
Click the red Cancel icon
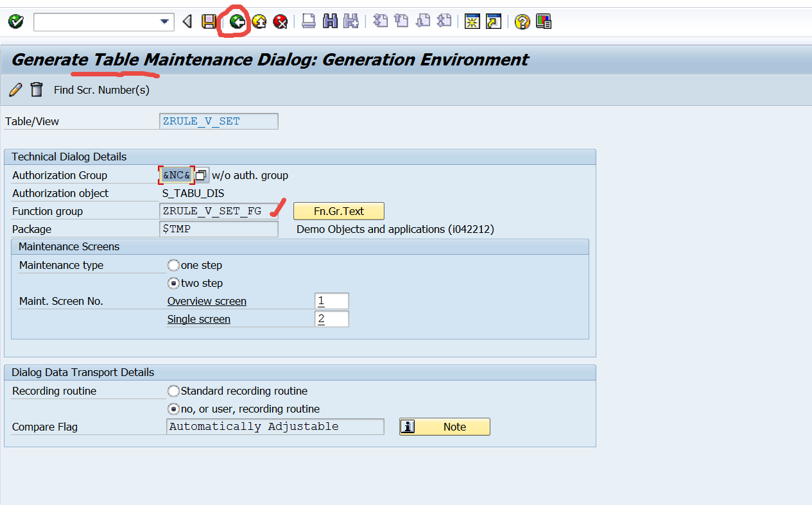[x=280, y=22]
